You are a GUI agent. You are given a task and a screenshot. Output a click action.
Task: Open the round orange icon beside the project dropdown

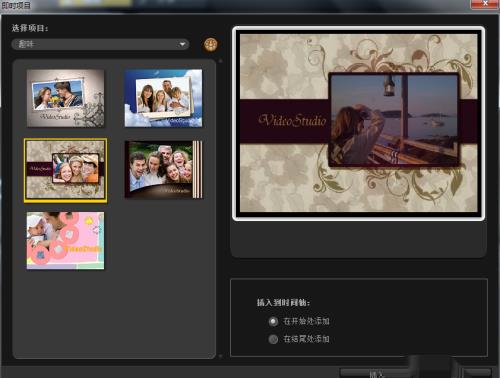210,44
